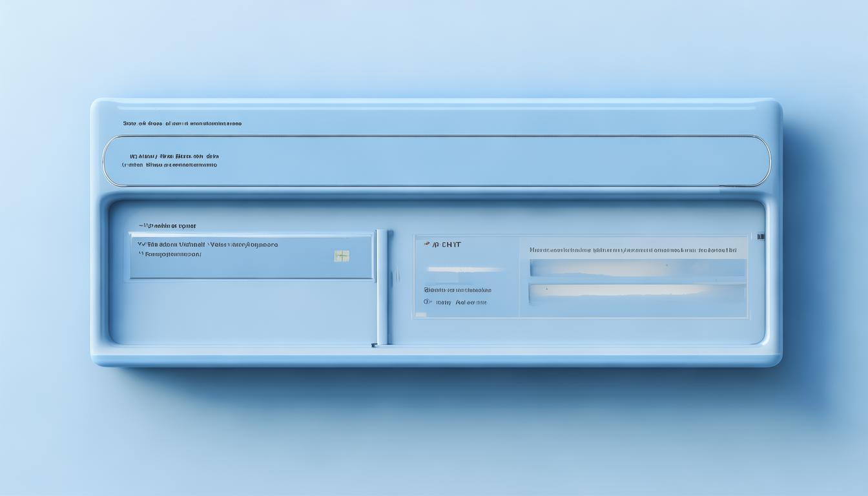Select the CHYT heading label
This screenshot has height=496, width=868.
coord(447,245)
